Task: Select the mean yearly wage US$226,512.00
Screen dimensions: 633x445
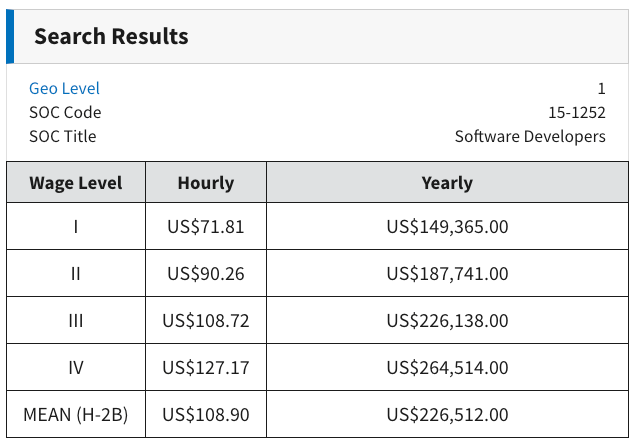Action: coord(447,415)
